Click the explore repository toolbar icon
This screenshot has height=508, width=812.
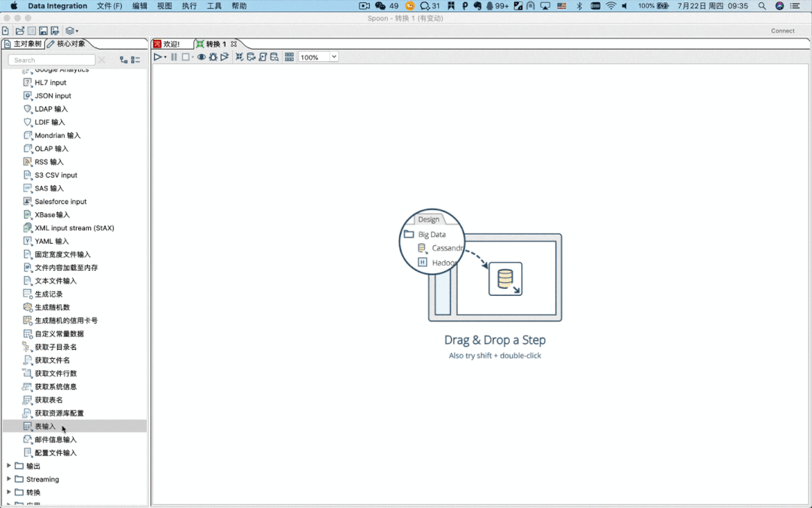[32, 31]
